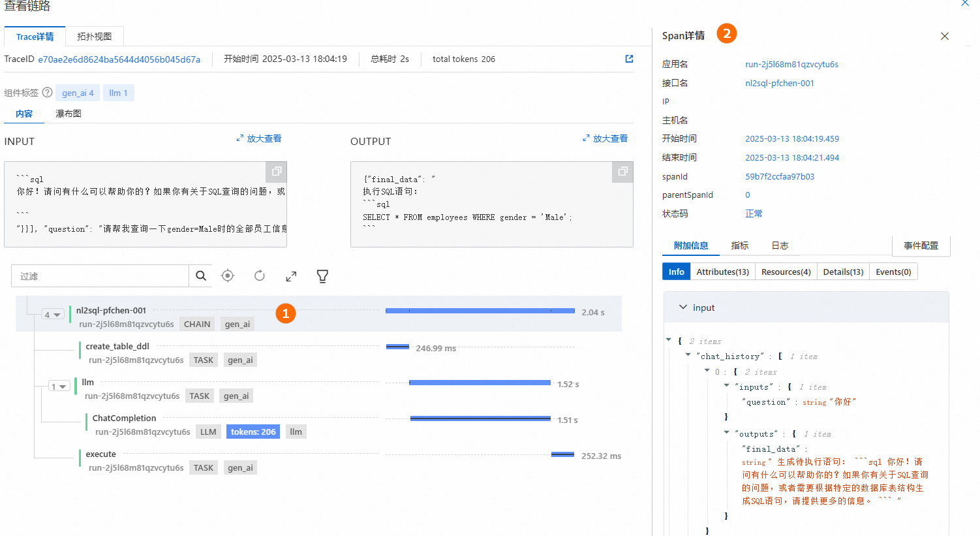Image resolution: width=980 pixels, height=536 pixels.
Task: Click the tokens: 206 badge
Action: [253, 432]
